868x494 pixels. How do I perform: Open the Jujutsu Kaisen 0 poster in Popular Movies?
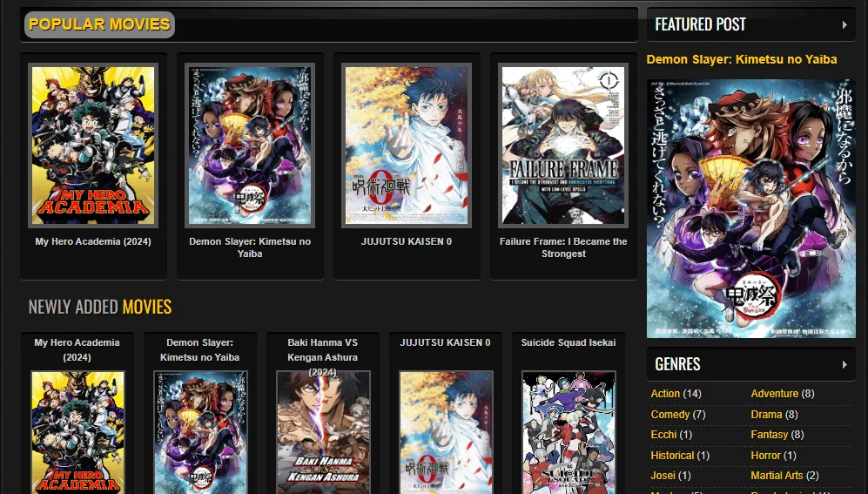[407, 145]
